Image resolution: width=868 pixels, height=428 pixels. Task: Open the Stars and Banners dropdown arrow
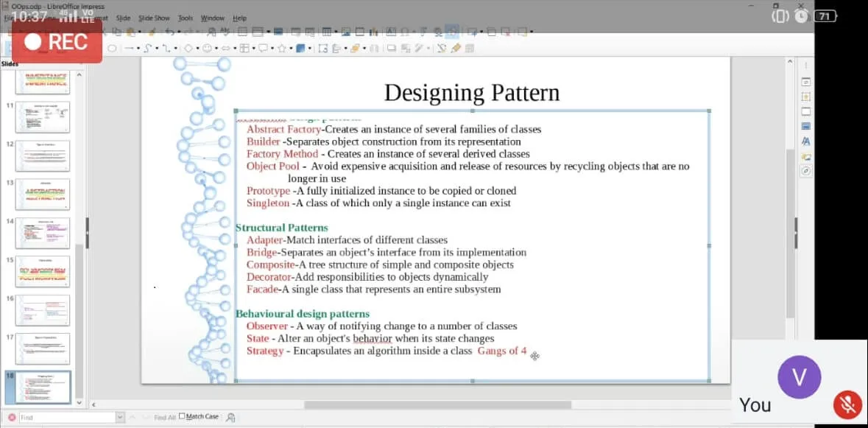coord(291,49)
